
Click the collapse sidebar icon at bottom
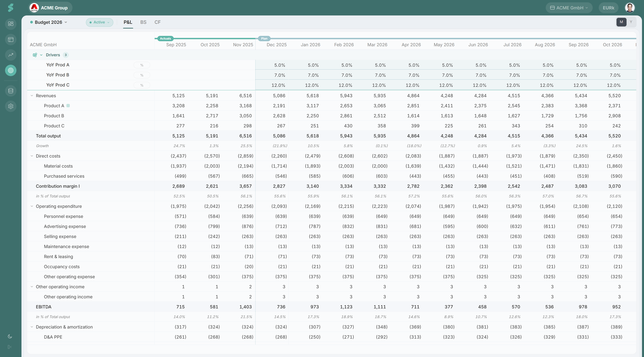(10, 347)
